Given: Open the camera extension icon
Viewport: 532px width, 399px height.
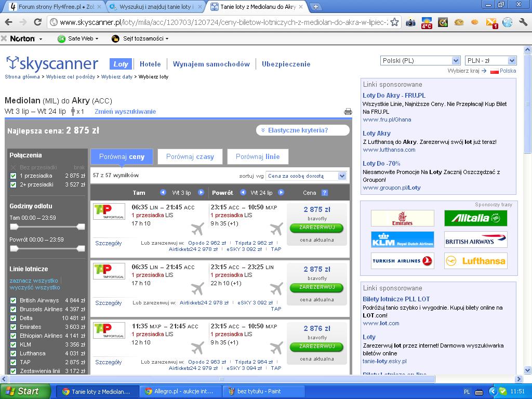Looking at the screenshot, I should [410, 22].
